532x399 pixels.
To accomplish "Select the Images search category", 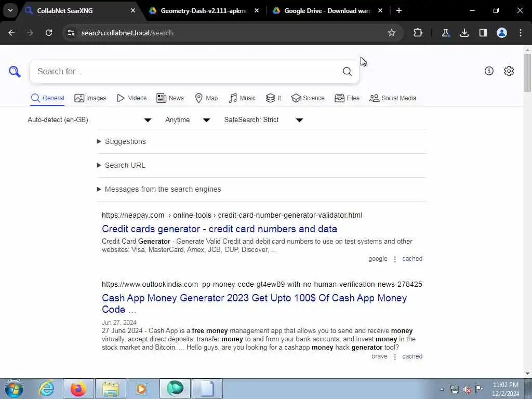I will 90,98.
